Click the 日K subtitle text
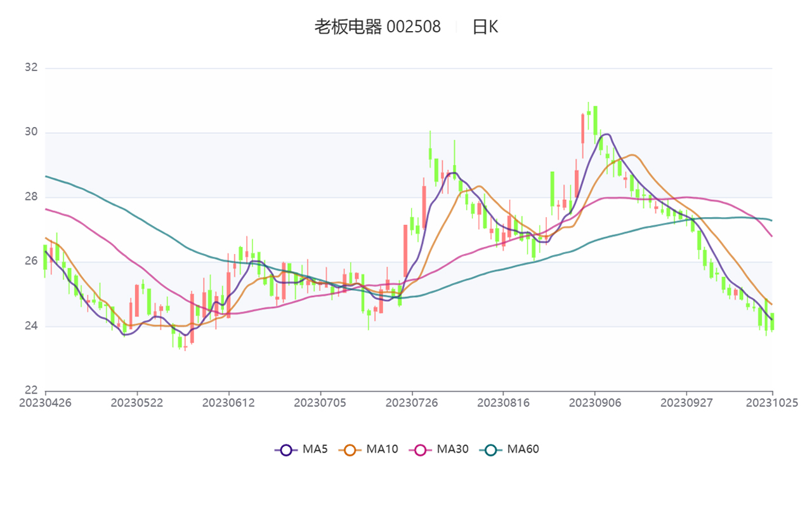The image size is (812, 508). (x=485, y=27)
